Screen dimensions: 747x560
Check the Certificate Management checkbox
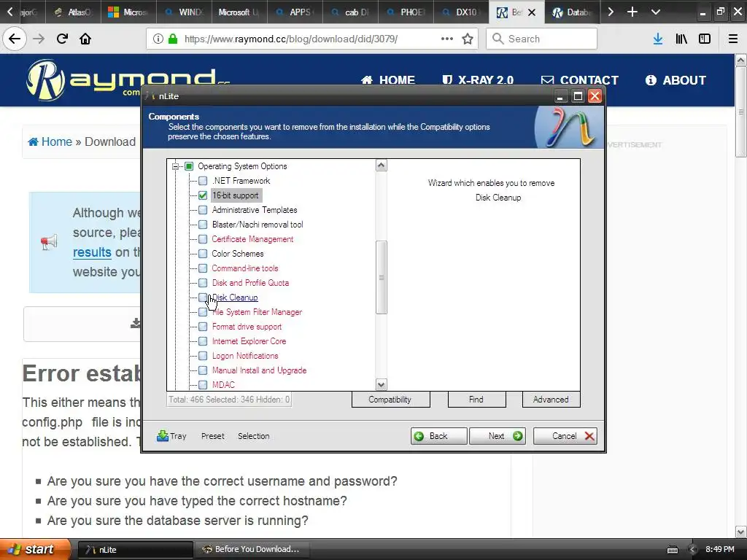[203, 239]
